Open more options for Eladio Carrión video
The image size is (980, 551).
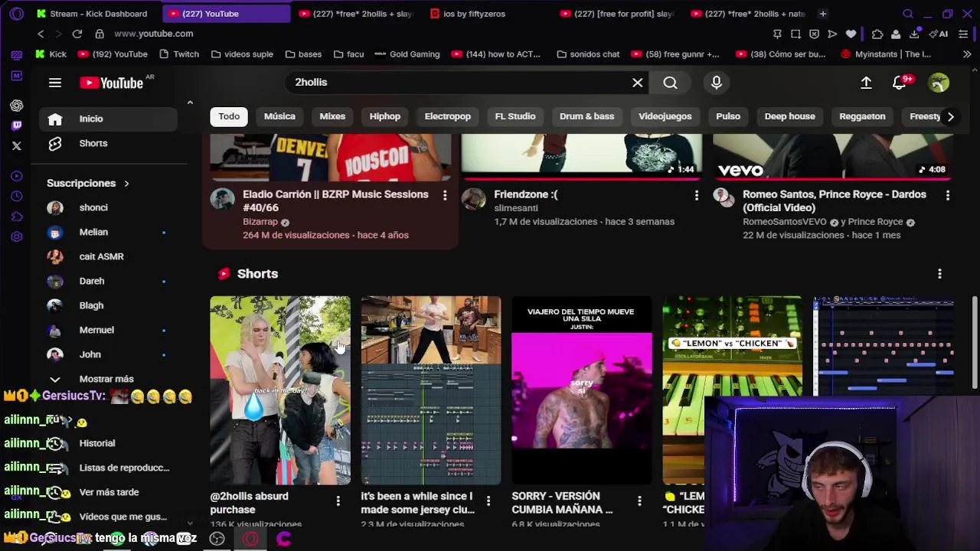(x=445, y=195)
